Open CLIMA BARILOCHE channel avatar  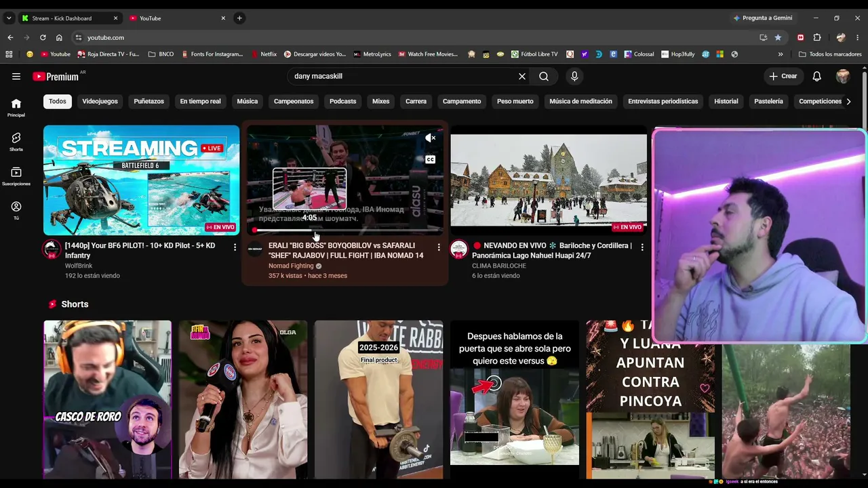coord(459,249)
